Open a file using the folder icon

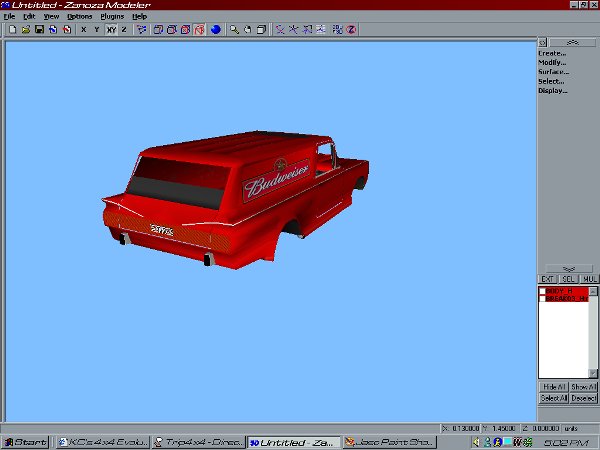26,29
